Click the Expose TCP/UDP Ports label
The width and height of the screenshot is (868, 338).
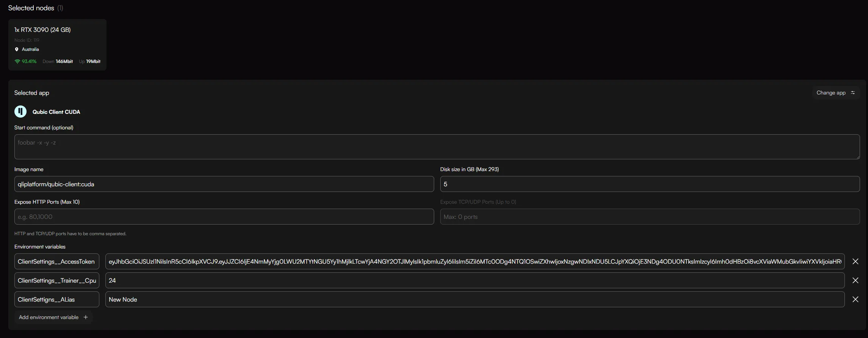[x=478, y=202]
